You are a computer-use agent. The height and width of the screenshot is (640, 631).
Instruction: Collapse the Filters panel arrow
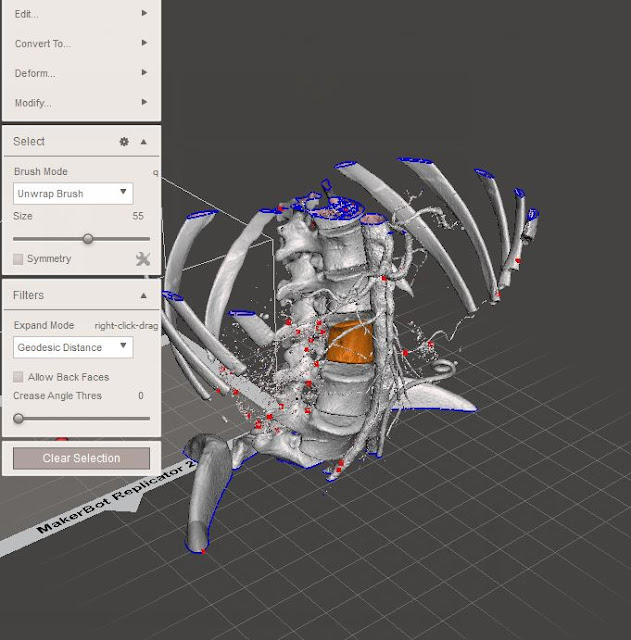coord(144,296)
